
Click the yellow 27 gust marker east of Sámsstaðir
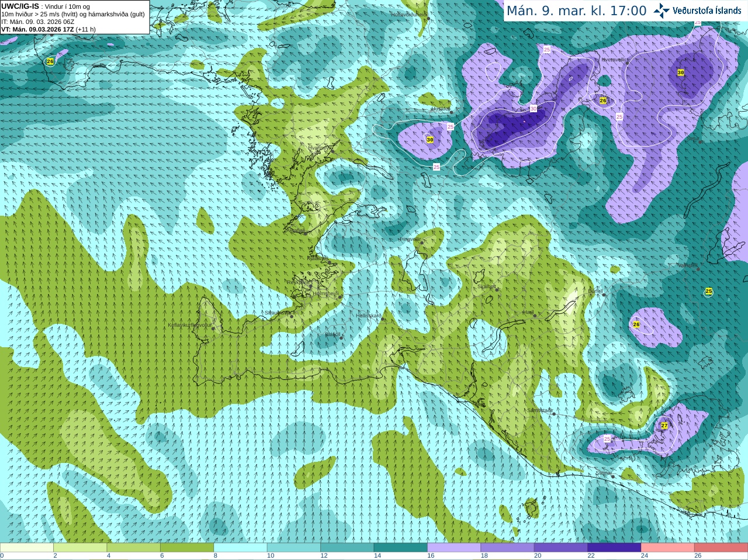(664, 426)
